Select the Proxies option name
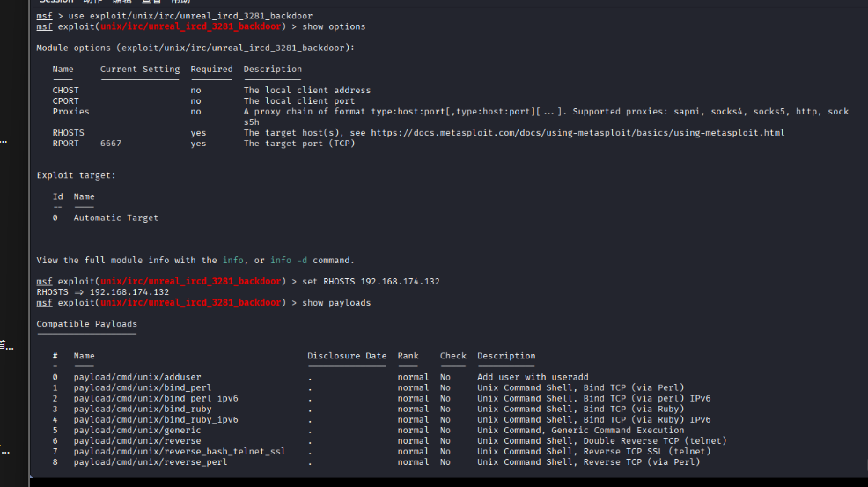The width and height of the screenshot is (868, 487). coord(70,111)
